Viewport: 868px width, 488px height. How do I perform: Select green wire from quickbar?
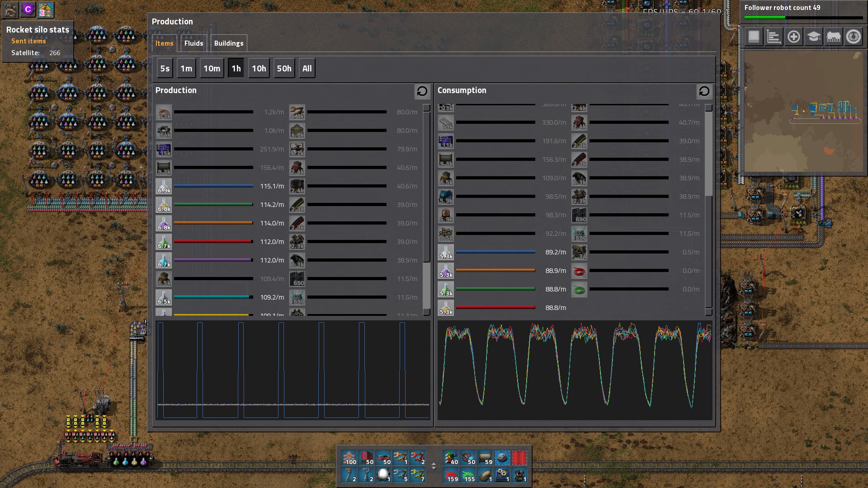(x=468, y=475)
